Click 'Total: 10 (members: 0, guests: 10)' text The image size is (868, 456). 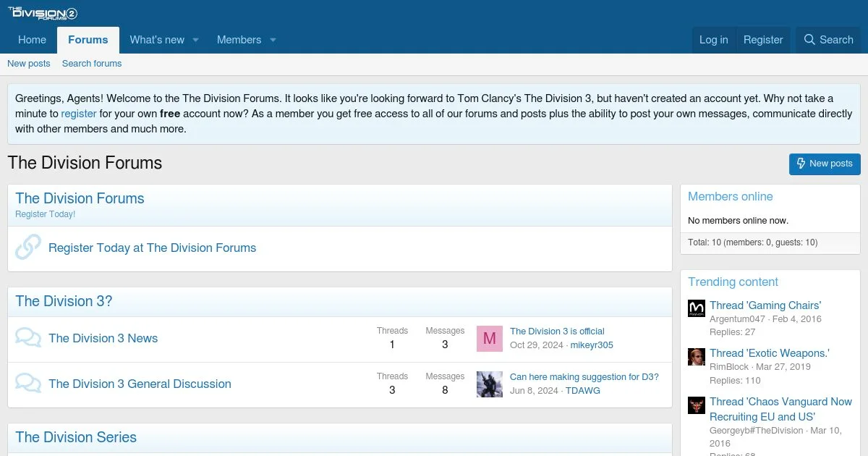752,242
